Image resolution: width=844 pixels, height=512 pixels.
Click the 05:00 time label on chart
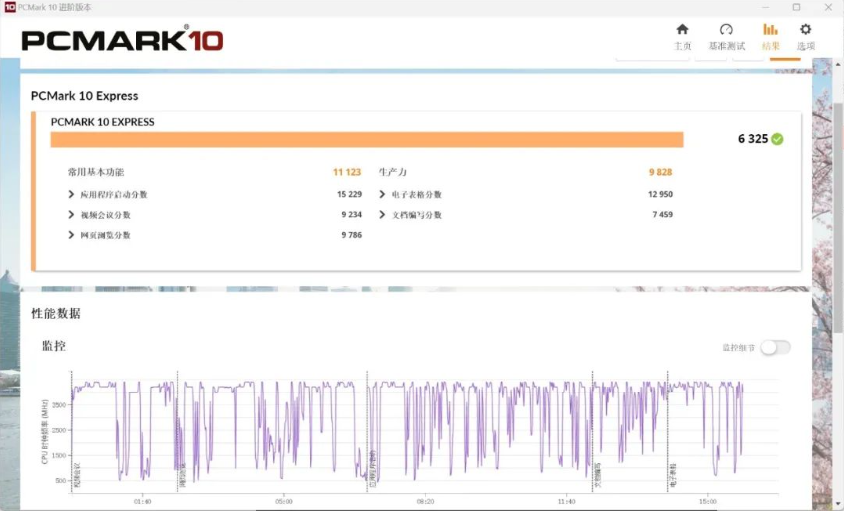284,502
